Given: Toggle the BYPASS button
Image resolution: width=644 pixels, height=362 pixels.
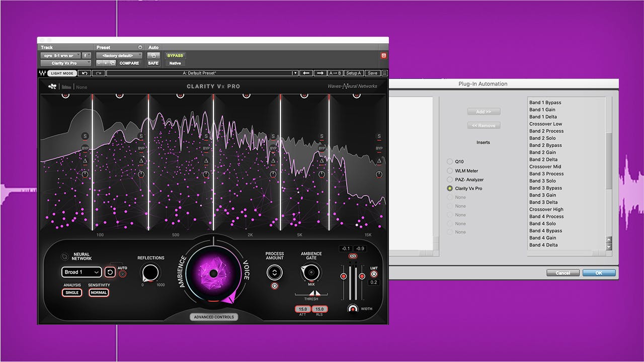Looking at the screenshot, I should click(x=175, y=56).
